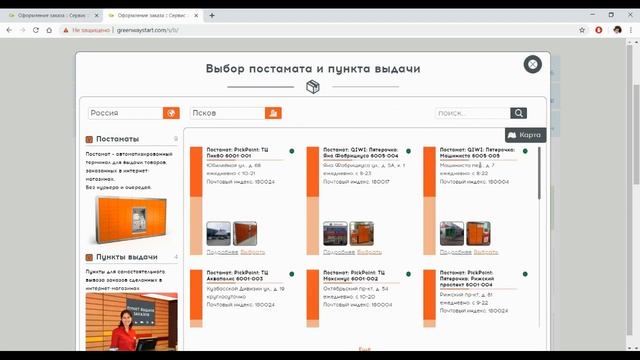Click green status dot on Максимус card
This screenshot has width=640, height=360.
pyautogui.click(x=409, y=274)
